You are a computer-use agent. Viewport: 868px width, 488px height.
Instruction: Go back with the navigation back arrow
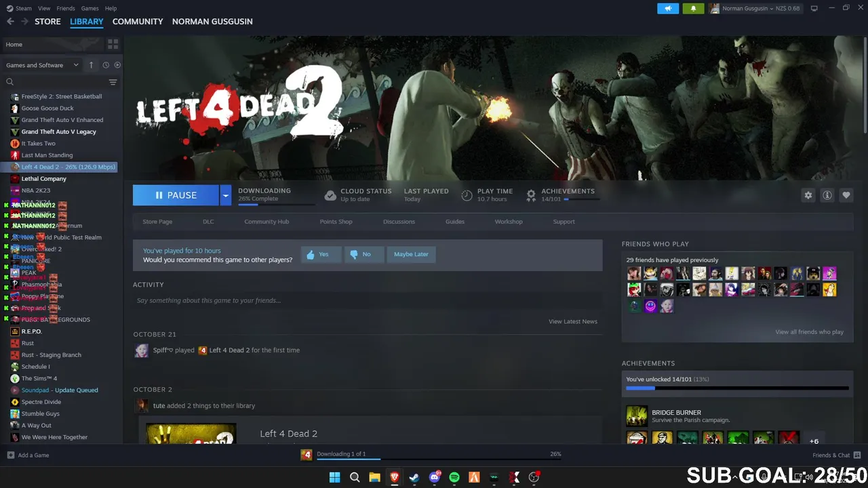point(10,22)
